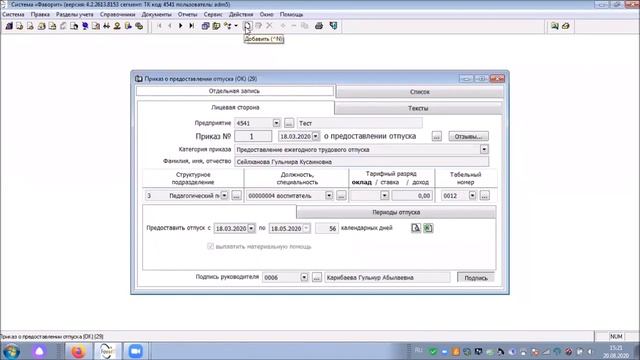The image size is (640, 360).
Task: Open the Действия menu
Action: (241, 14)
